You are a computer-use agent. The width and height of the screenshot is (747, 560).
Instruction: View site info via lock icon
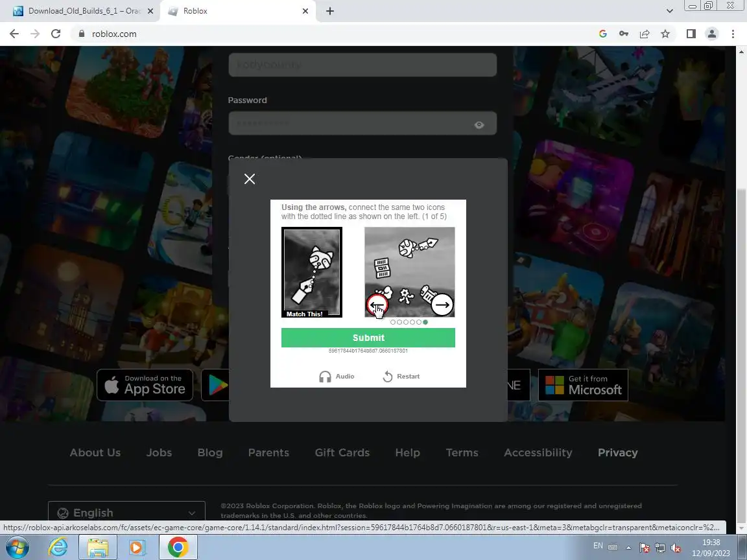click(82, 34)
